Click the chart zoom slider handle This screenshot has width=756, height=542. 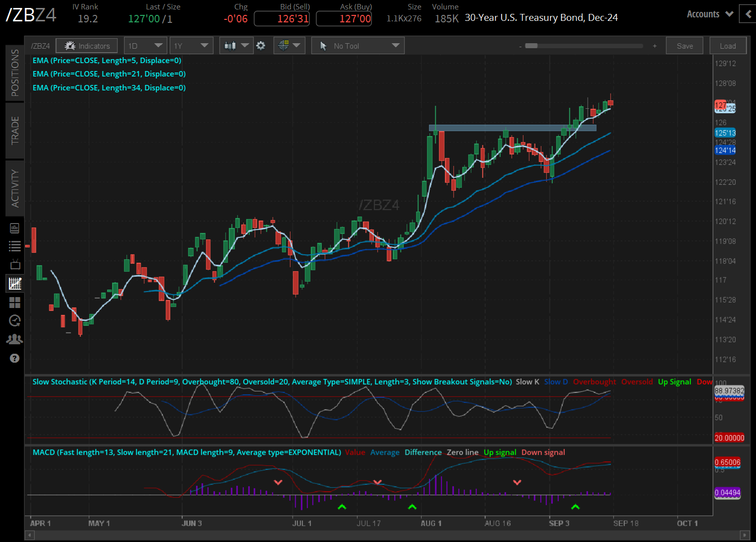tap(531, 46)
